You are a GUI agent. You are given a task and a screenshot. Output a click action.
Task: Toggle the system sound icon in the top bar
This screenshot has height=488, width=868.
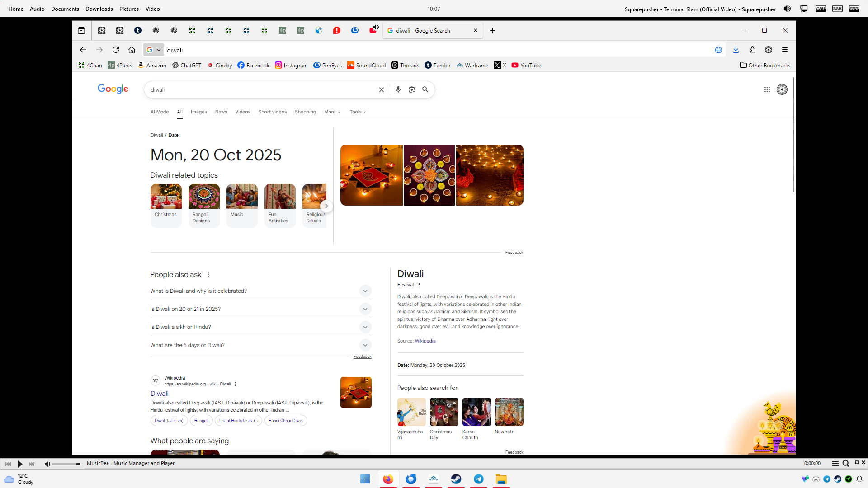click(x=787, y=9)
